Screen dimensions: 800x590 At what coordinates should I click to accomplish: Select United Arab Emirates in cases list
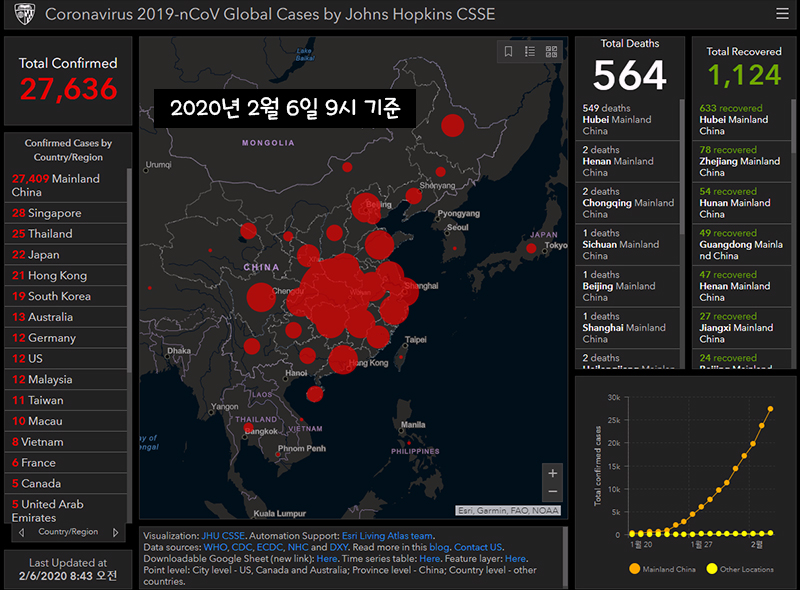coord(66,510)
